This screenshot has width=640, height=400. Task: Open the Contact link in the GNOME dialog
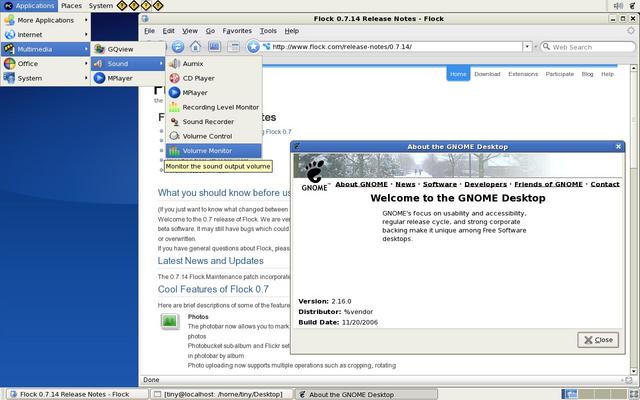[605, 184]
